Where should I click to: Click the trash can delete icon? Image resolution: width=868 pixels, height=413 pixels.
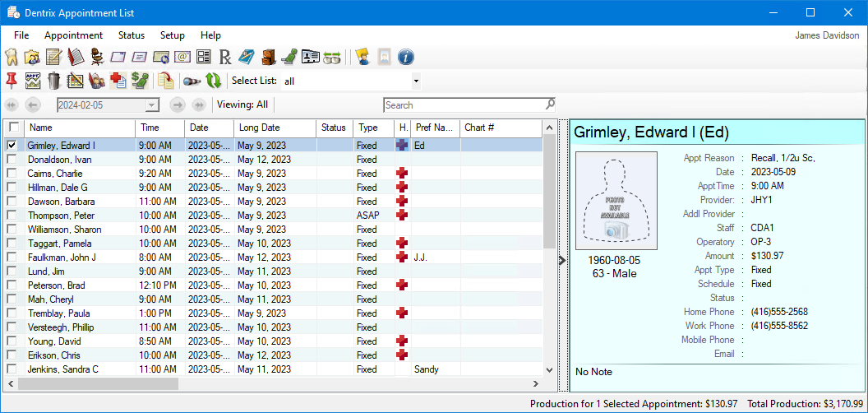(x=54, y=81)
